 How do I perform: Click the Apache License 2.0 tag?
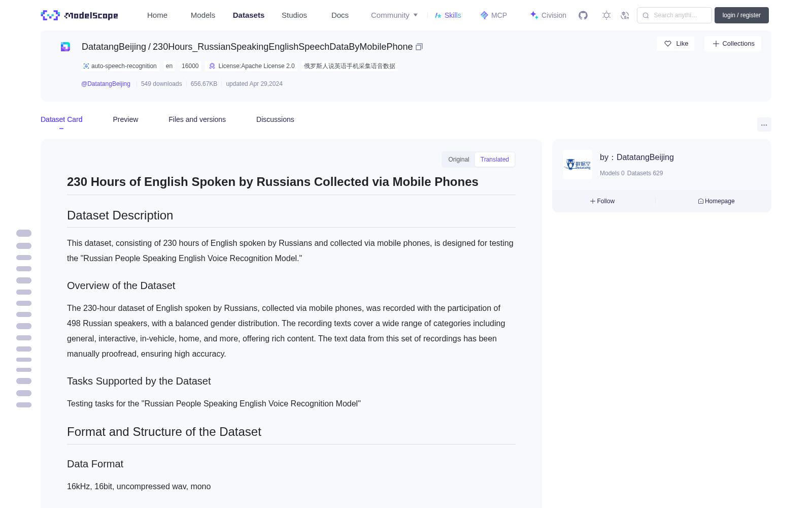pos(252,66)
